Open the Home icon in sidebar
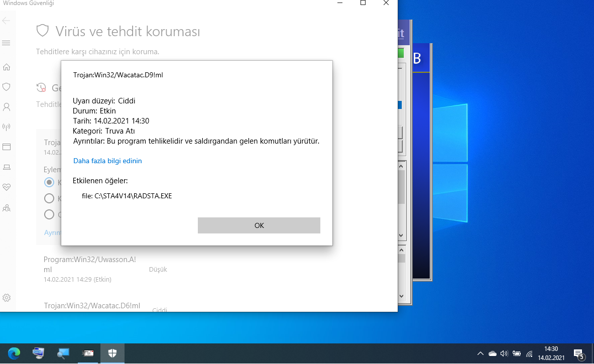The width and height of the screenshot is (594, 364). pyautogui.click(x=7, y=67)
